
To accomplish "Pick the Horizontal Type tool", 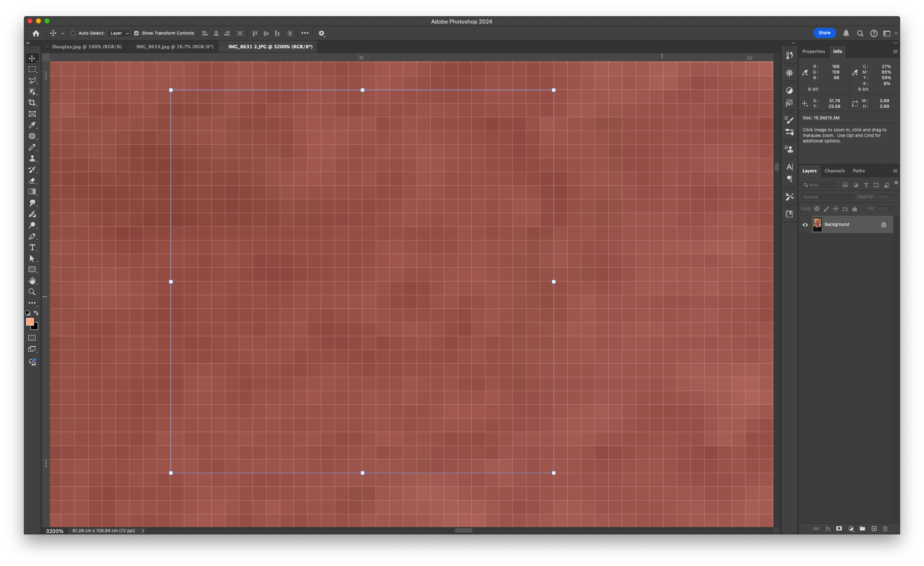I will pos(32,247).
